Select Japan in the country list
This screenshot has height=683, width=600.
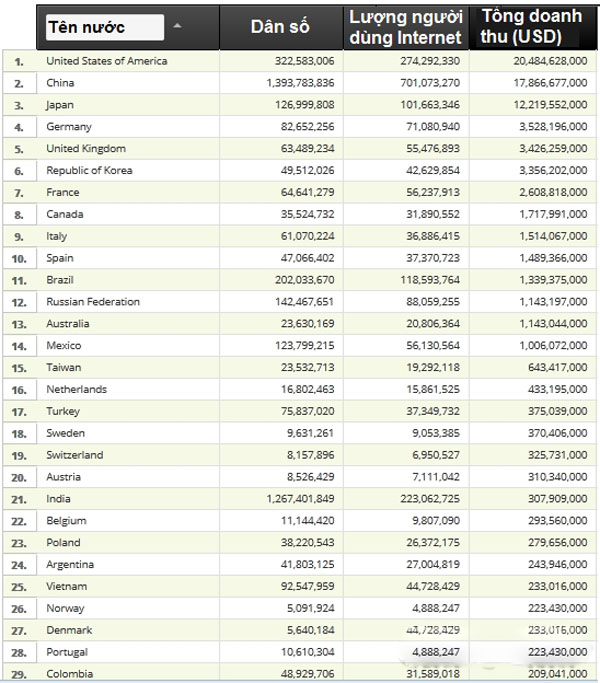(60, 105)
